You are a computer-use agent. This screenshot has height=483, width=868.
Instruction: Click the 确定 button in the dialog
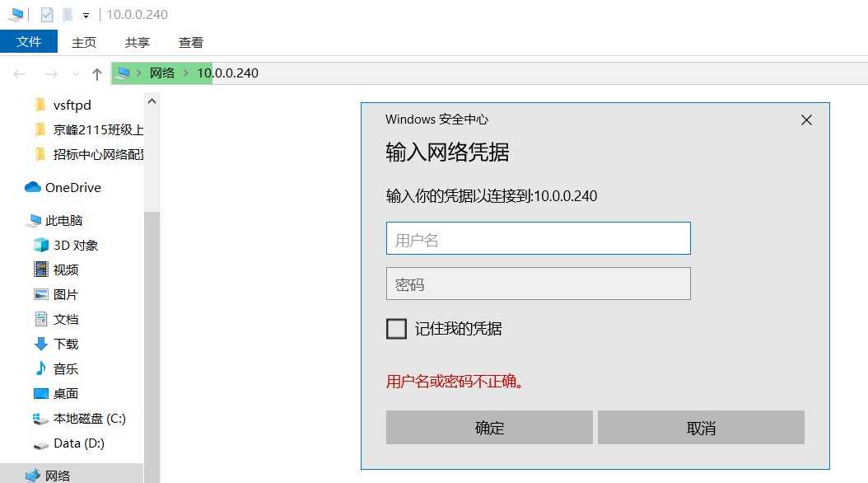(489, 428)
